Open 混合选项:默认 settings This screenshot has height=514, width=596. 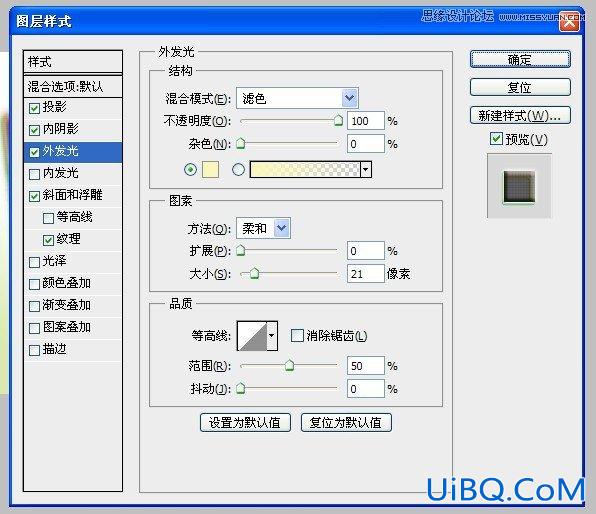[x=73, y=87]
